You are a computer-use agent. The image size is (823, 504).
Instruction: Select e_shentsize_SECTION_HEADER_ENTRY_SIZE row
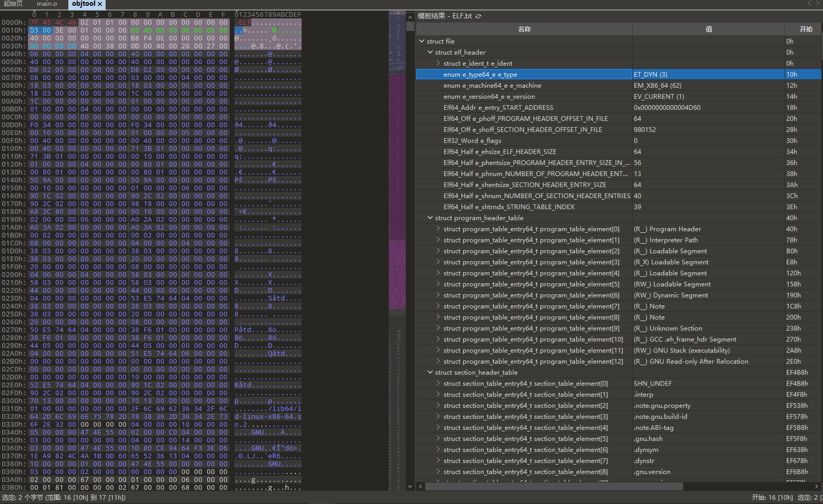click(619, 185)
